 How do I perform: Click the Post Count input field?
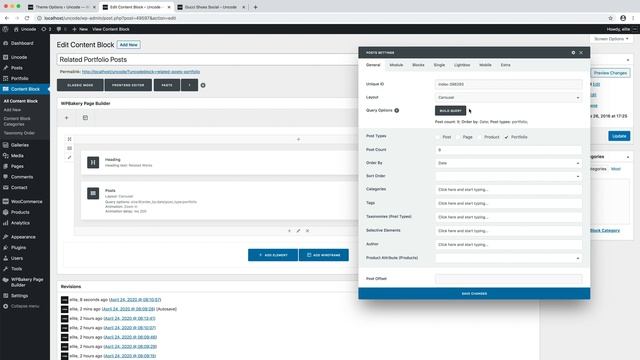pos(508,150)
